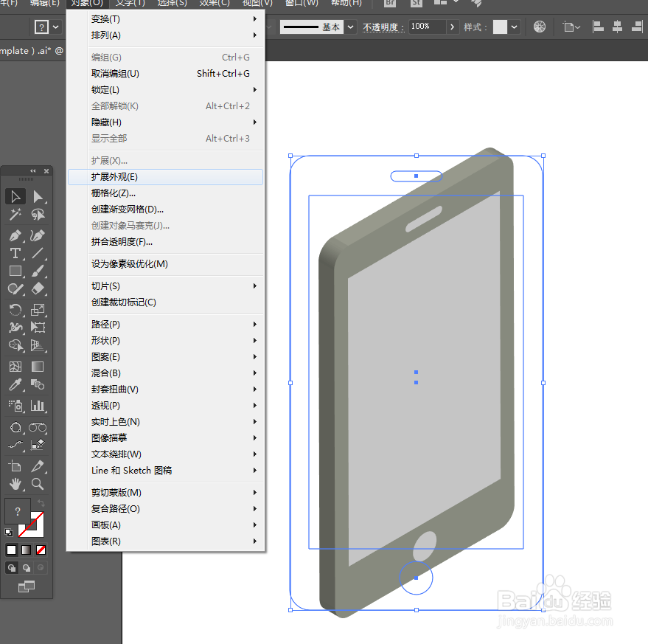Select the Gradient tool
The image size is (648, 644).
pyautogui.click(x=38, y=367)
